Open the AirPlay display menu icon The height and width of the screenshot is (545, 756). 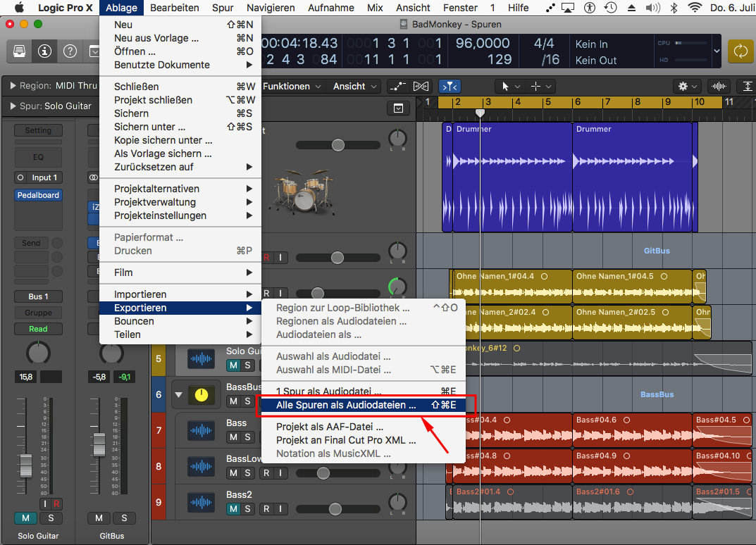[x=569, y=8]
